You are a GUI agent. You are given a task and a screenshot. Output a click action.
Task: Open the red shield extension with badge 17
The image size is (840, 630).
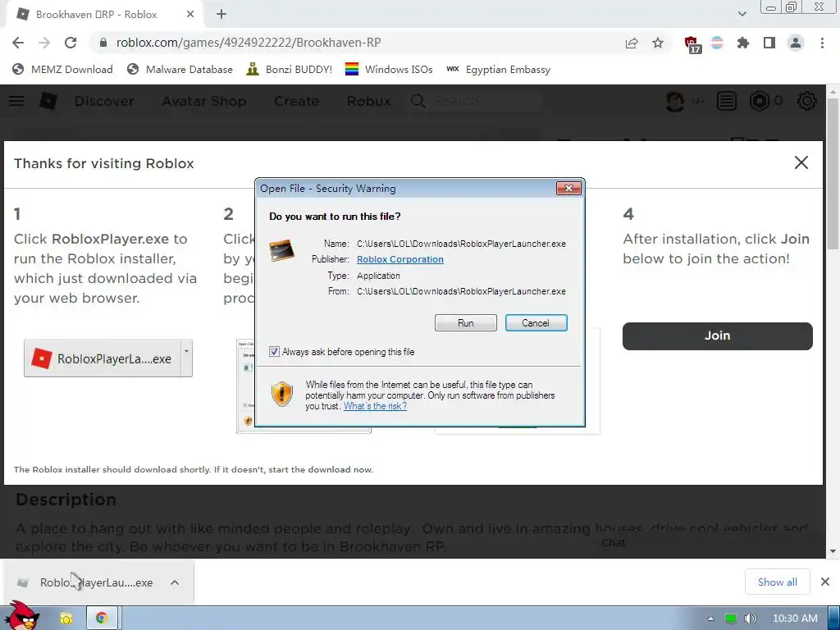click(x=692, y=44)
